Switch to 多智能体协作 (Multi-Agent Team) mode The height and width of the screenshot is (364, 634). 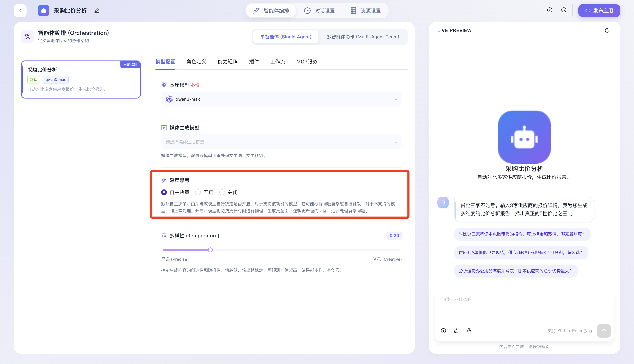point(363,37)
